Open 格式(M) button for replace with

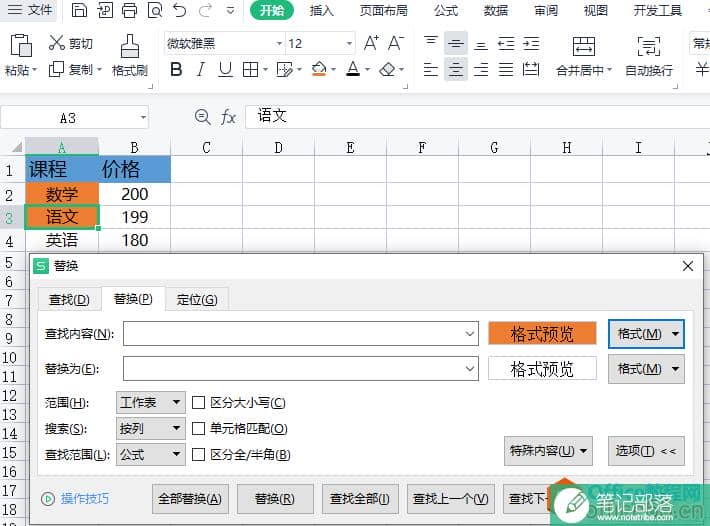(646, 369)
